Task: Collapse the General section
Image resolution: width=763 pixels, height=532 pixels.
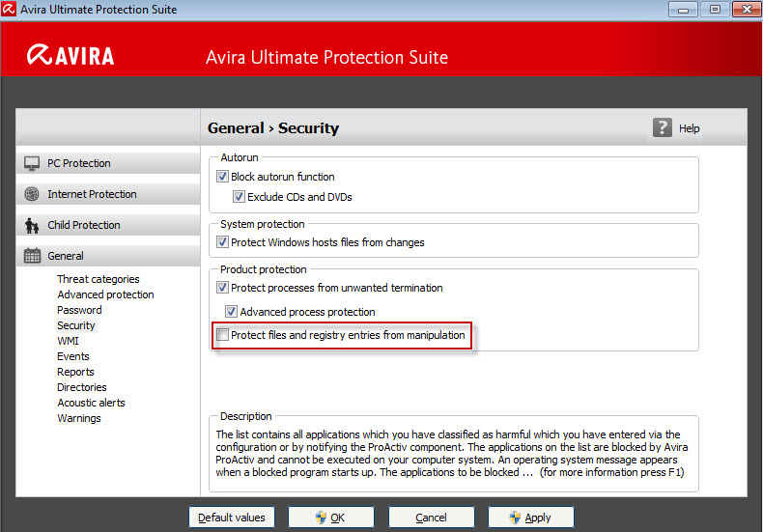Action: click(x=108, y=256)
